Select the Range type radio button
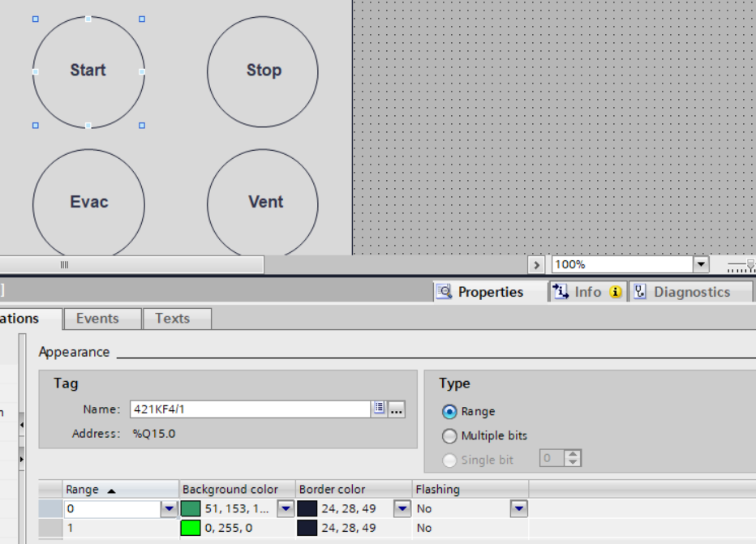Viewport: 756px width, 544px height. tap(449, 412)
